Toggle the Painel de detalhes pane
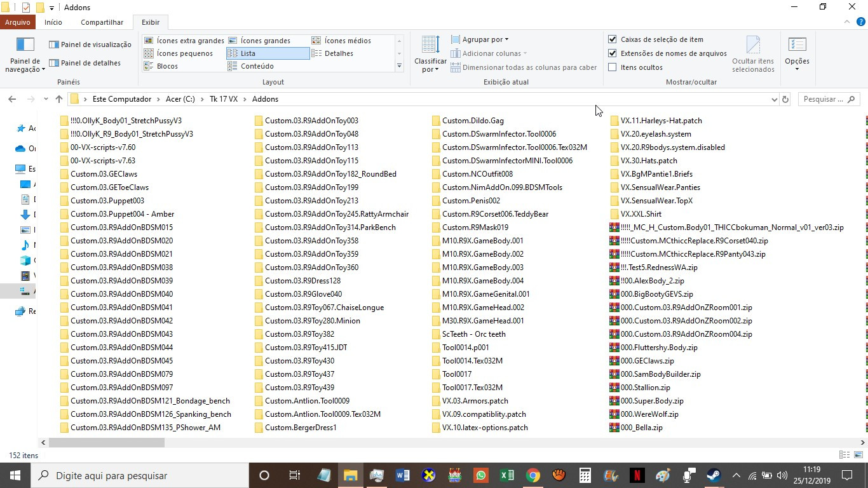 coord(85,63)
